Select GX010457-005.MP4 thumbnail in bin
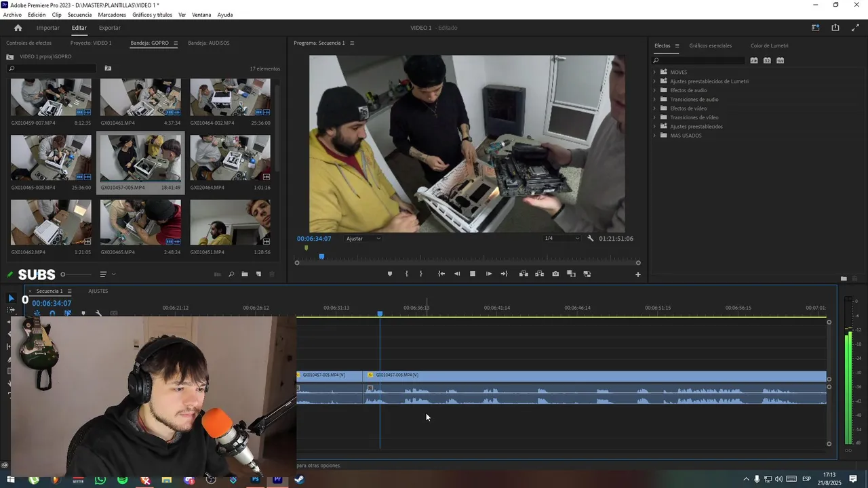 coord(140,158)
